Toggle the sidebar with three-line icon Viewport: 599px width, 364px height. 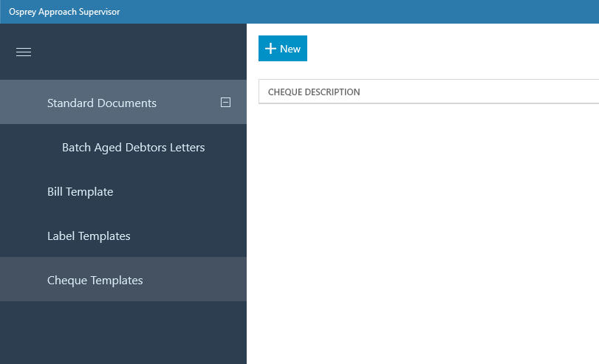coord(24,52)
